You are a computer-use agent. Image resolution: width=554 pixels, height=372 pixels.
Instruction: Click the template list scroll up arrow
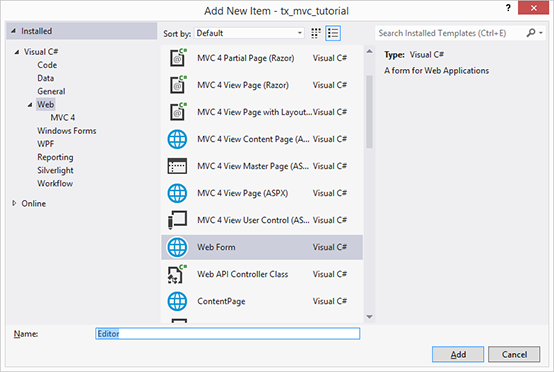[x=369, y=52]
